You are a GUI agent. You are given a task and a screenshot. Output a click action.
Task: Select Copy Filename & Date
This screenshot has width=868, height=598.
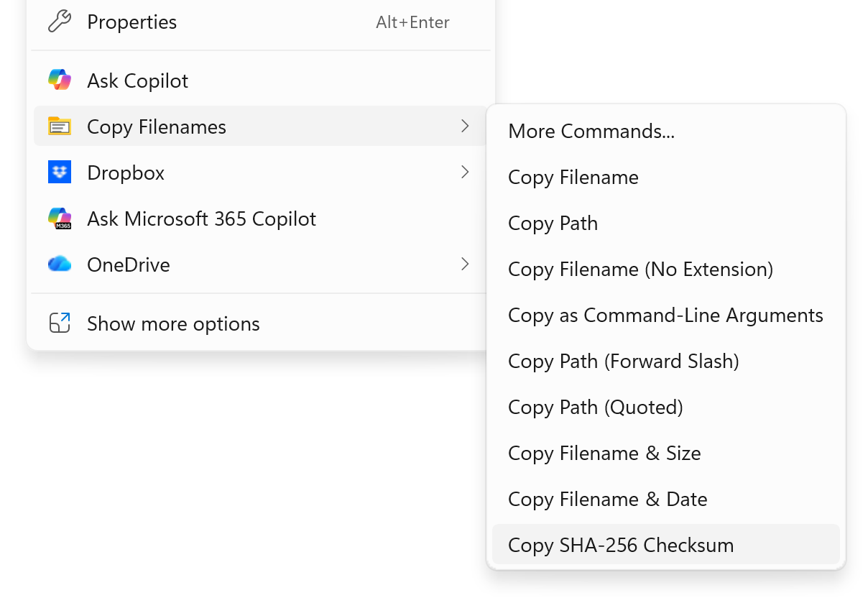(x=607, y=499)
